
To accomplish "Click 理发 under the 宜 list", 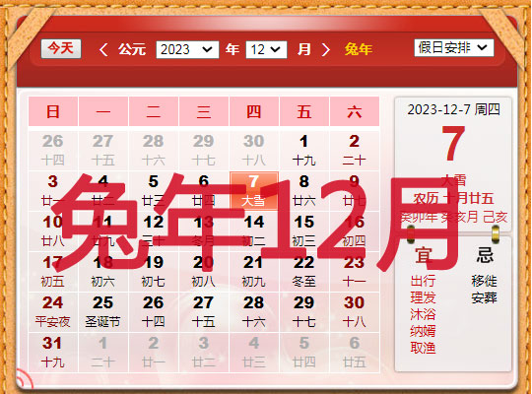I will [x=423, y=297].
